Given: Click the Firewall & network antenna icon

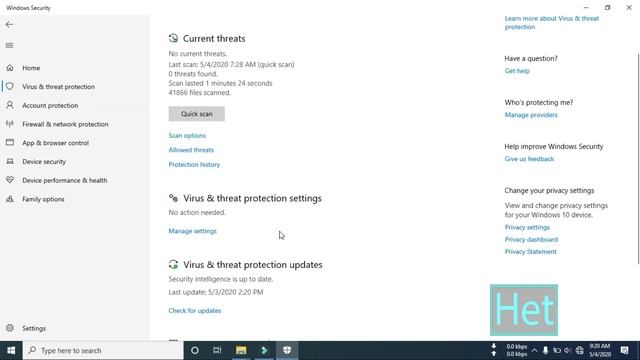Looking at the screenshot, I should (10, 124).
